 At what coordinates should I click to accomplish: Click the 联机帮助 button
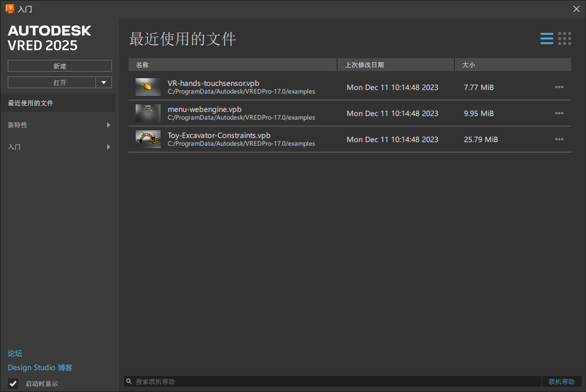pyautogui.click(x=561, y=381)
